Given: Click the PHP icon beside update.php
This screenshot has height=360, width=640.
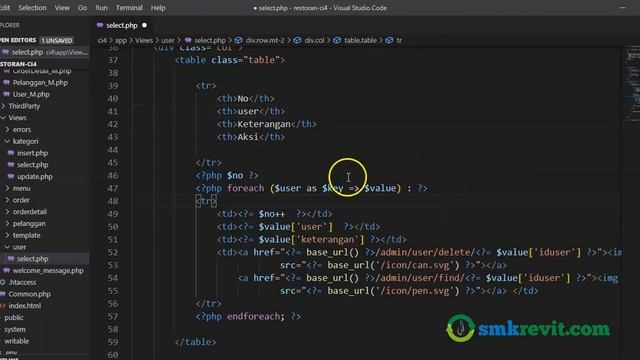Looking at the screenshot, I should pyautogui.click(x=11, y=177).
